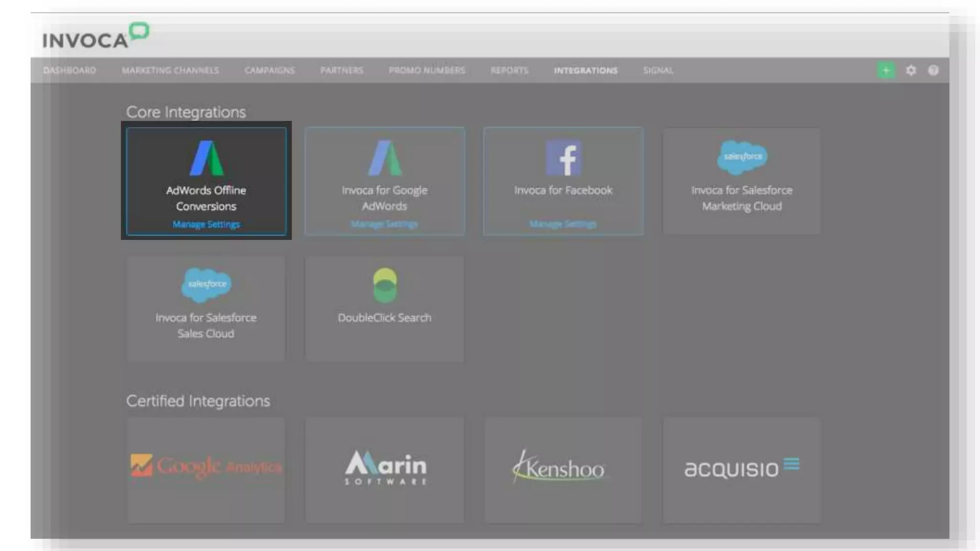The height and width of the screenshot is (551, 980).
Task: Click Manage Settings under Invoca for Google AdWords
Action: click(x=385, y=224)
